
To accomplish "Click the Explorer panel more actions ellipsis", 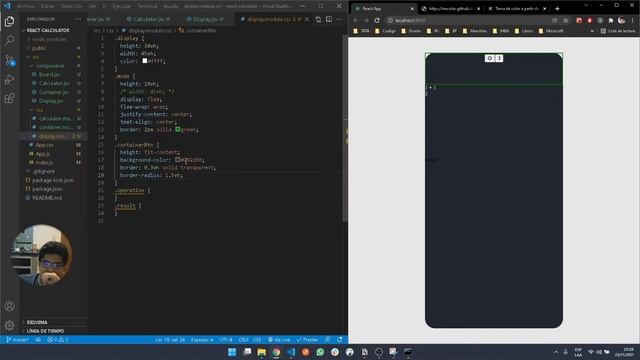I will tap(78, 19).
